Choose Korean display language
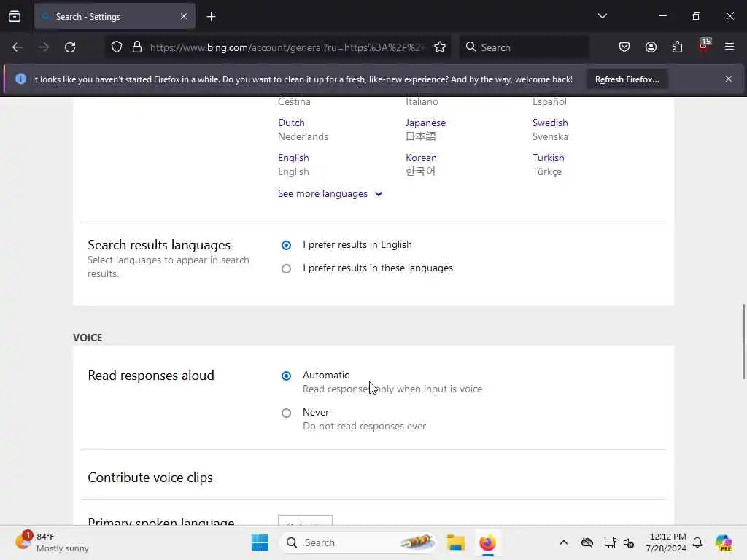Screen dimensions: 747x560 421,157
